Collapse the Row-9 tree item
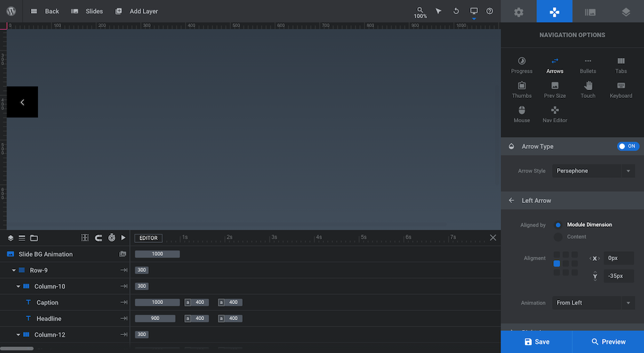 tap(14, 271)
